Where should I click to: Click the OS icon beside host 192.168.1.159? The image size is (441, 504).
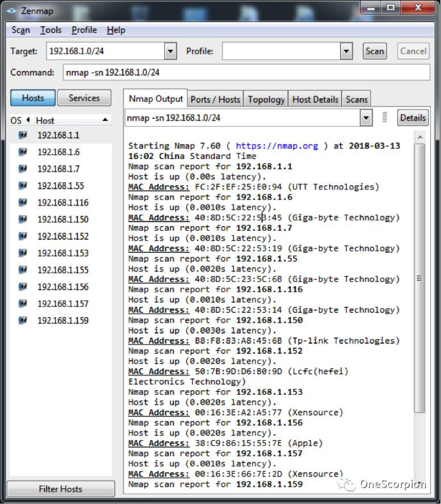point(23,320)
